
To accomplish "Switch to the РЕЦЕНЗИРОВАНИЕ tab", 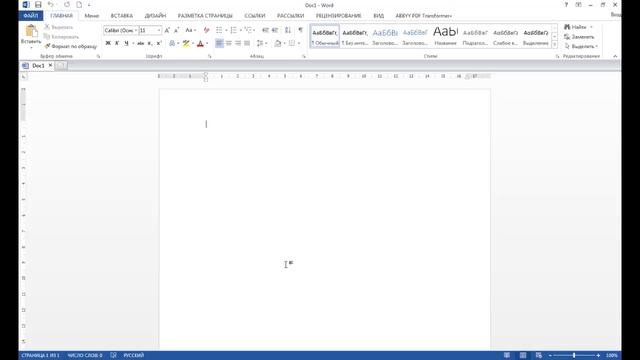I will (338, 16).
